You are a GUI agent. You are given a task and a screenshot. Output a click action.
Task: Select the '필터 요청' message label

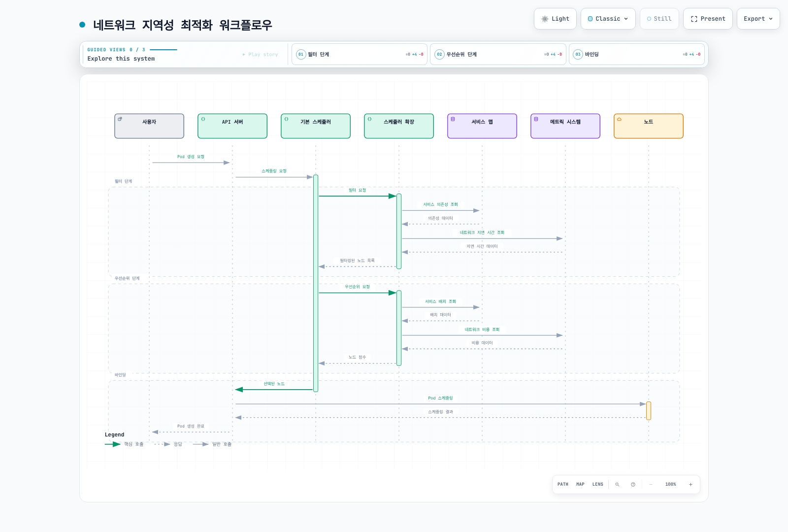click(357, 190)
